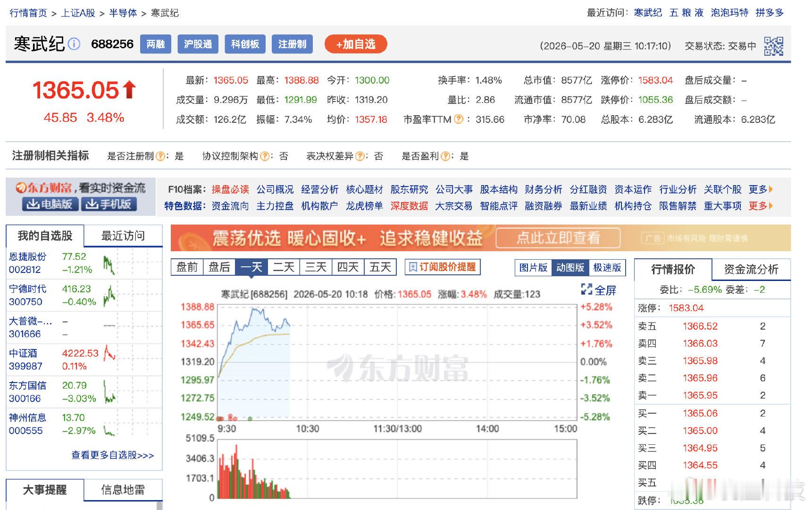
Task: Click the 两融 tag
Action: click(156, 44)
